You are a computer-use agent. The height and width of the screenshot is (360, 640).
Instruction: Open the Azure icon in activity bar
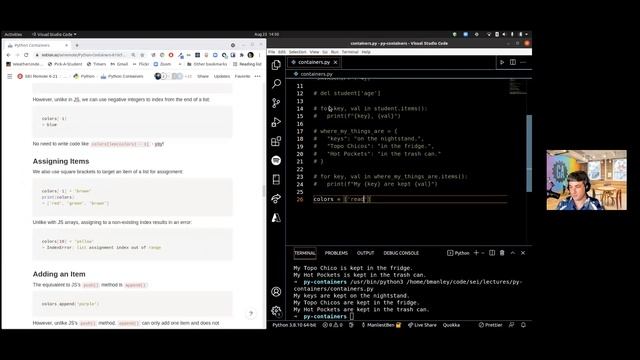[276, 218]
